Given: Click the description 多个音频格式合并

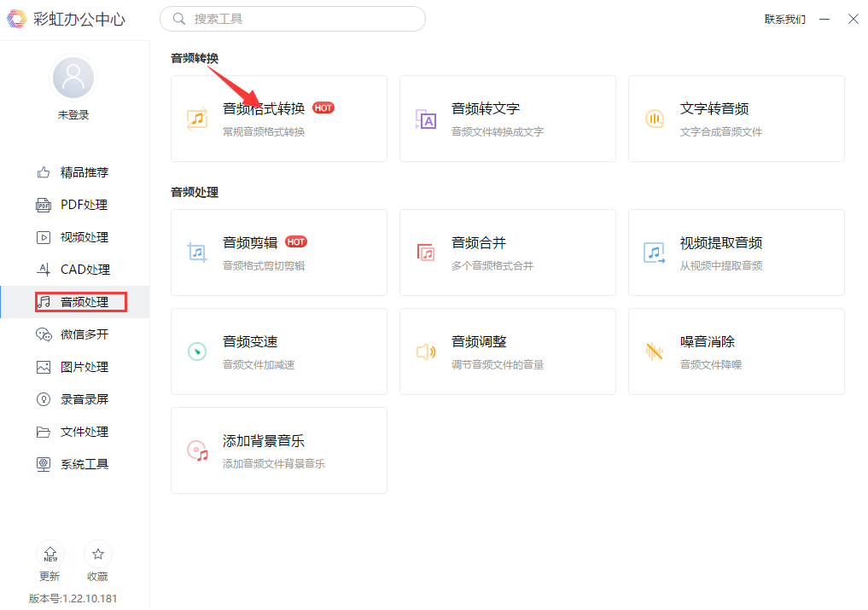Looking at the screenshot, I should (x=492, y=265).
